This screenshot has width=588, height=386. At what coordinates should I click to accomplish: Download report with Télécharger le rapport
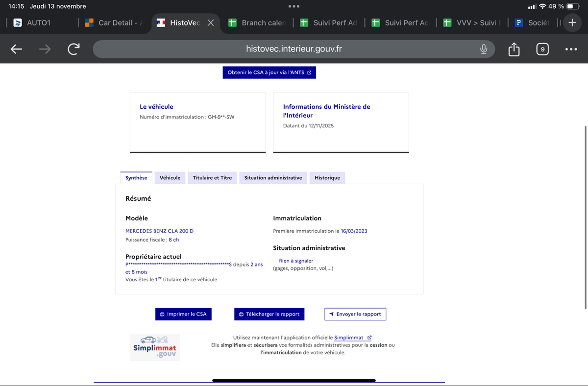(269, 314)
